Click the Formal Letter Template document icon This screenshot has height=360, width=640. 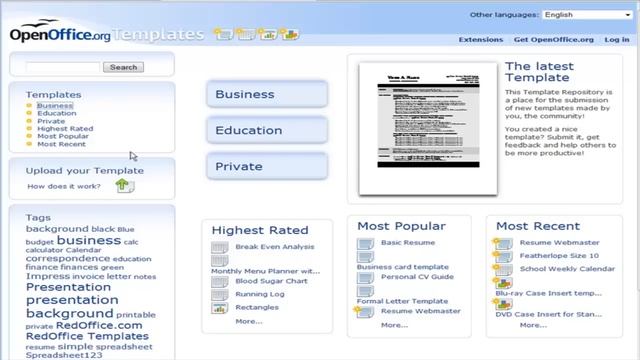(x=365, y=291)
